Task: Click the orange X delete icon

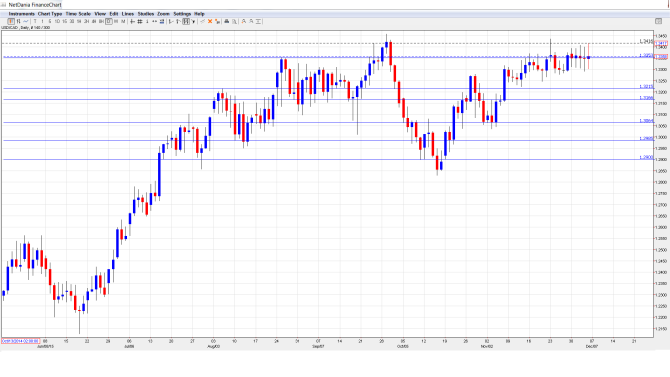Action: point(210,21)
